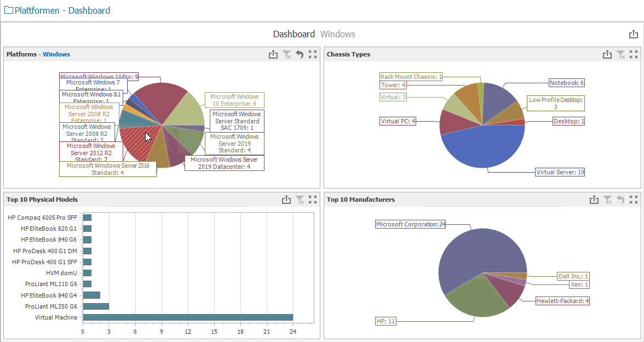Viewport: 644px width, 342px height.
Task: Select the gray Windows breadcrumb in the header
Action: [x=337, y=34]
